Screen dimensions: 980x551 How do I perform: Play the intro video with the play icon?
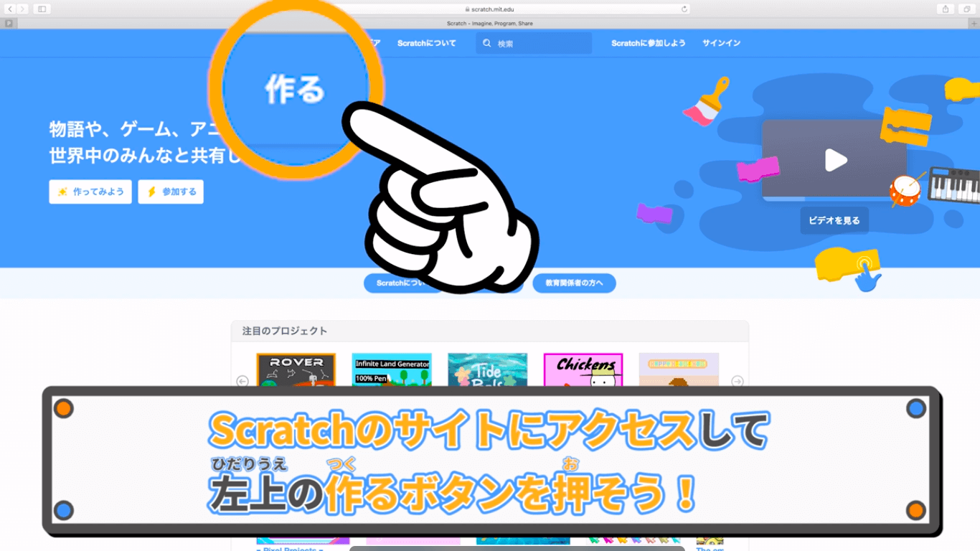[835, 160]
